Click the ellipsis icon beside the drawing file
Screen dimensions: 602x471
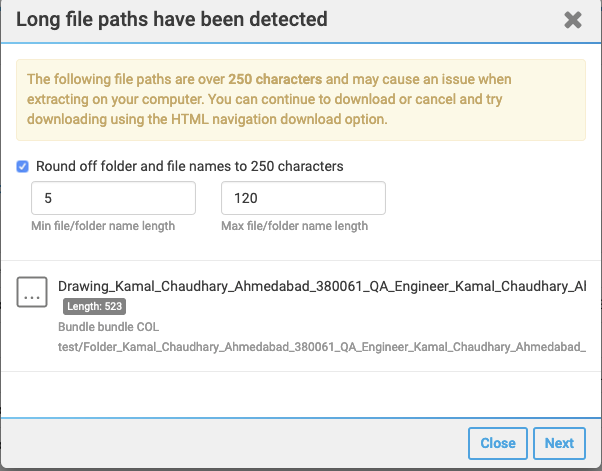(32, 293)
